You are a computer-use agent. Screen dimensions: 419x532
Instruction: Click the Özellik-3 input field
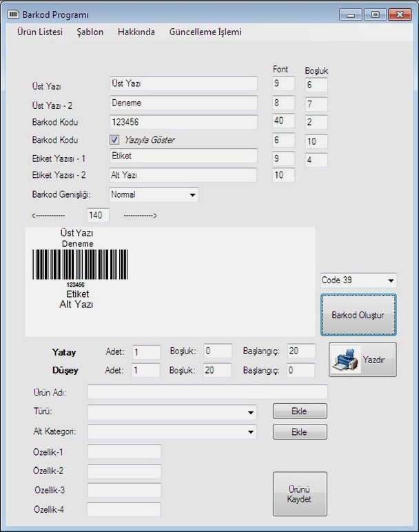tap(124, 490)
